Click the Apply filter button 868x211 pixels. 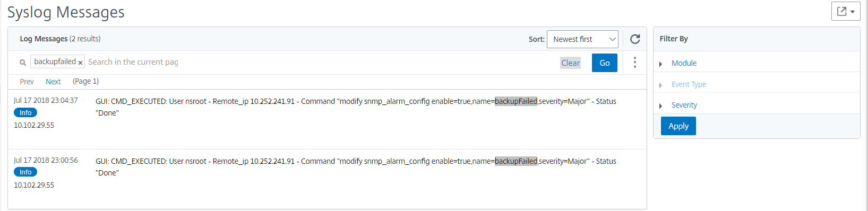click(x=678, y=126)
